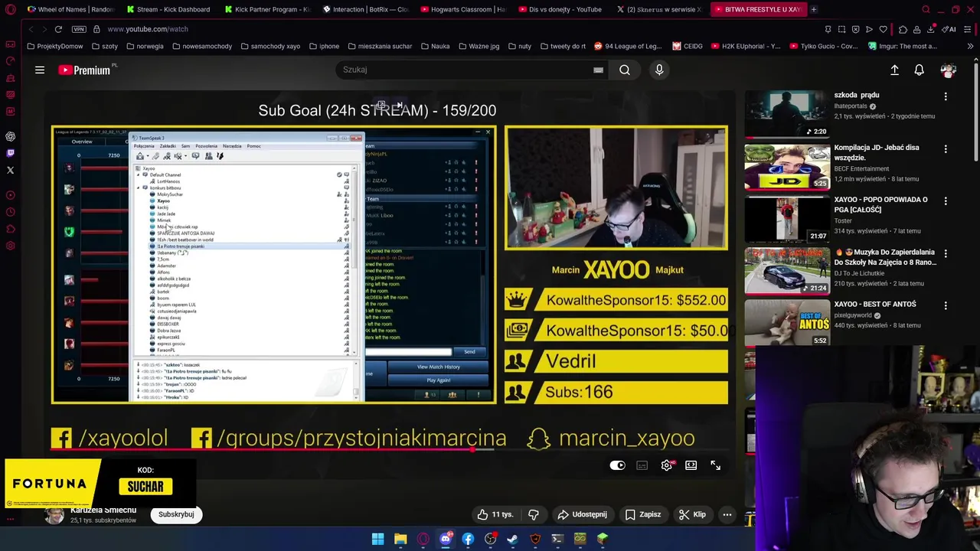Switch to Stream - Kick Dashboard tab
Viewport: 980px width, 551px height.
pyautogui.click(x=170, y=9)
